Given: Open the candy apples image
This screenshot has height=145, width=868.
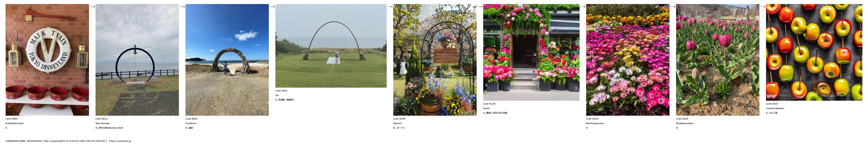Looking at the screenshot, I should (x=814, y=52).
